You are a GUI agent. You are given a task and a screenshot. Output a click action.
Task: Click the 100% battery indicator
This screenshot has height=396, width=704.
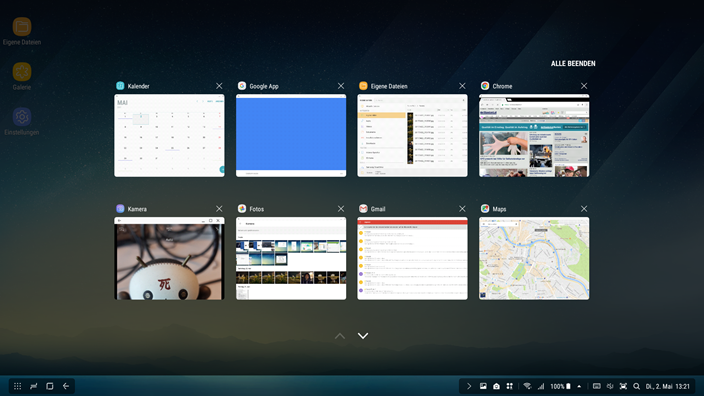point(560,386)
